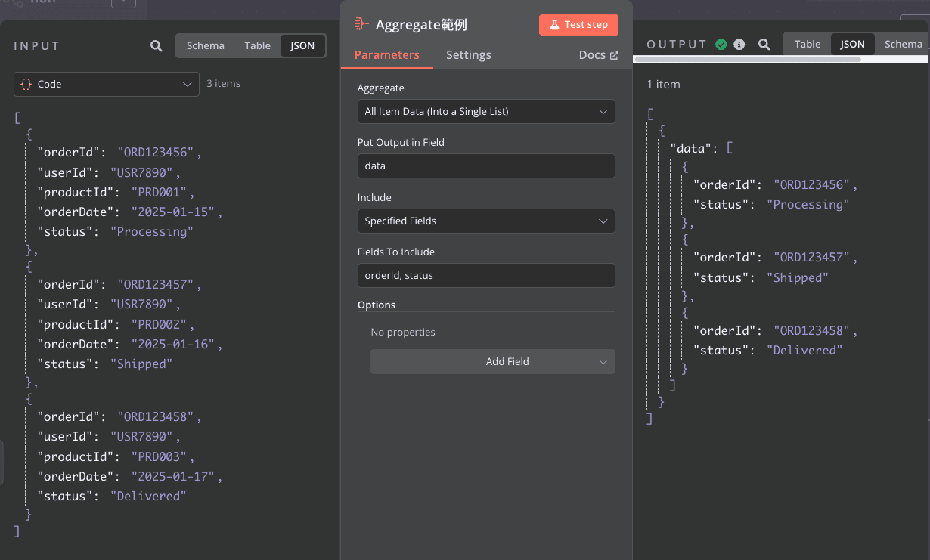Click the search icon in INPUT panel
Screen dimensions: 930x560
[x=156, y=46]
